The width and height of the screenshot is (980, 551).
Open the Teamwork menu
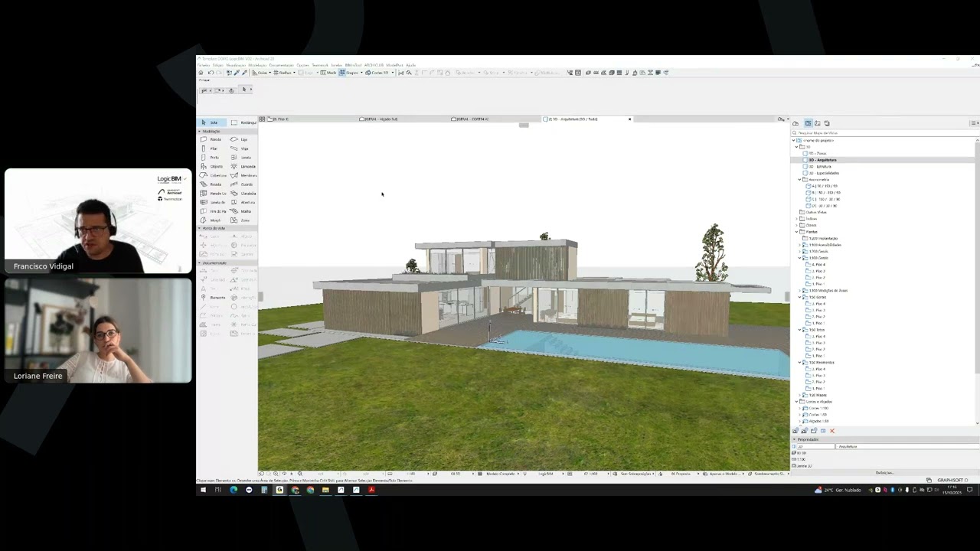pyautogui.click(x=320, y=65)
